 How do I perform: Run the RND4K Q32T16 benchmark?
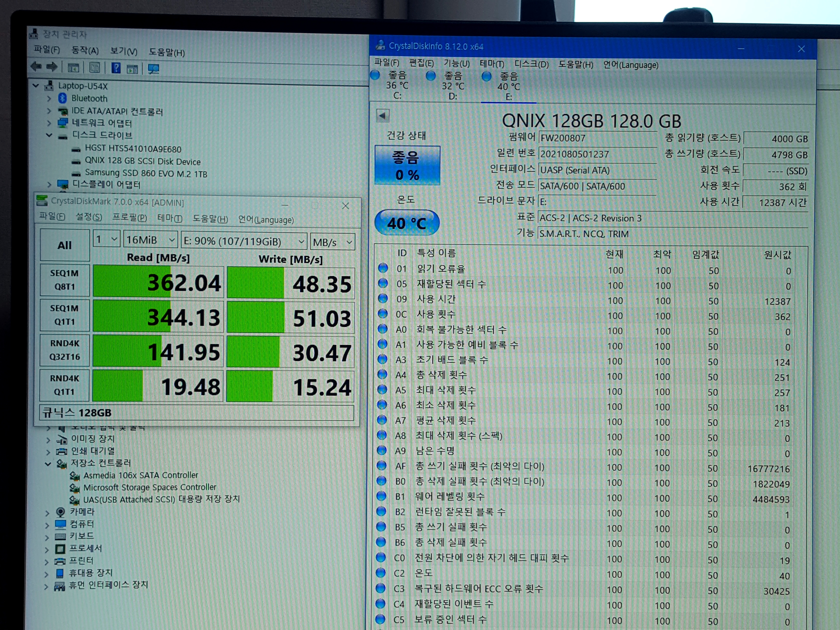(65, 350)
